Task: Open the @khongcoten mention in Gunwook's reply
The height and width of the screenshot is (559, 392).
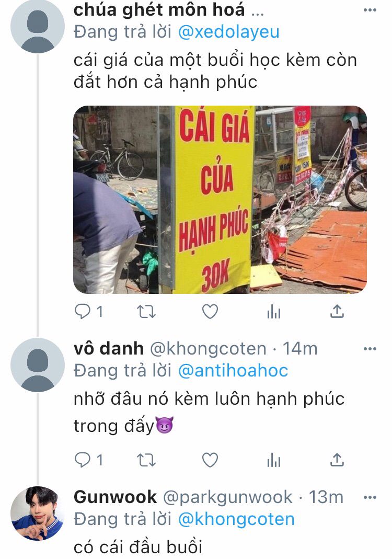Action: 236,519
